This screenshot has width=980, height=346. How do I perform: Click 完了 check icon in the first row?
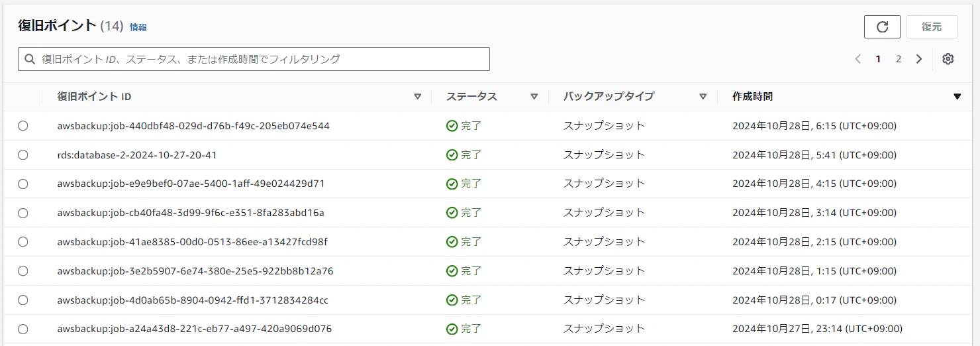pos(452,125)
